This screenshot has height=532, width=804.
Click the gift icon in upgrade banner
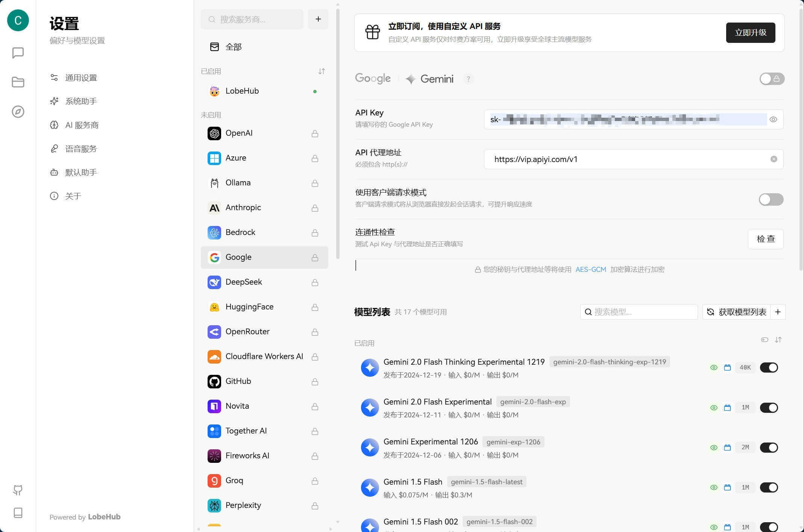coord(373,32)
